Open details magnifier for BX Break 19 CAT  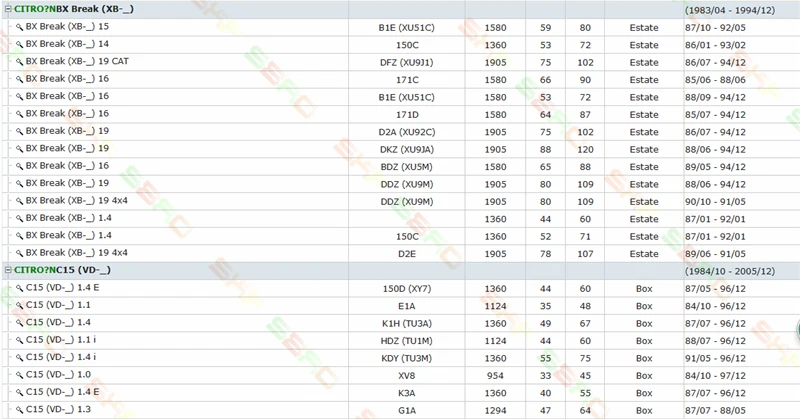tap(19, 62)
